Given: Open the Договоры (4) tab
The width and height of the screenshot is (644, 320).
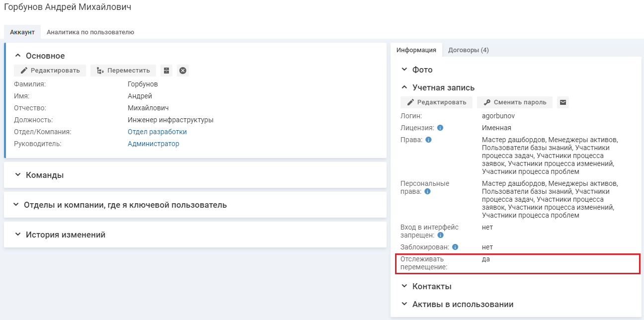Looking at the screenshot, I should pos(468,50).
